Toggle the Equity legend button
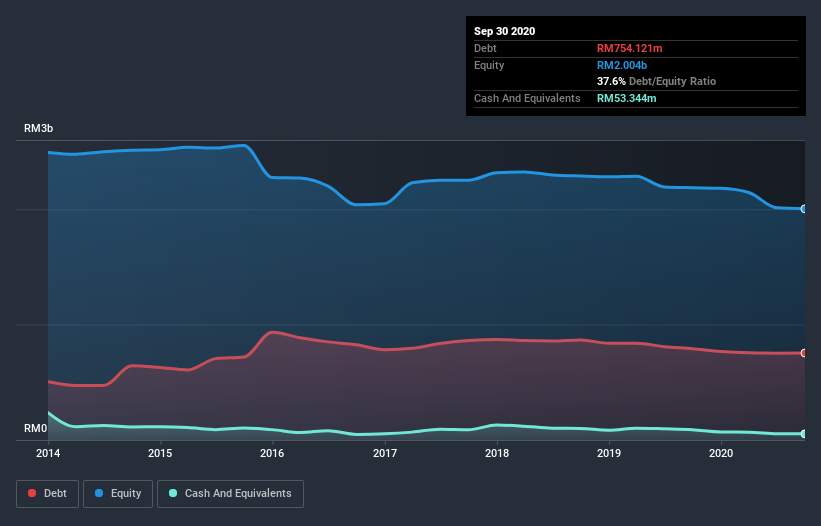 point(118,494)
